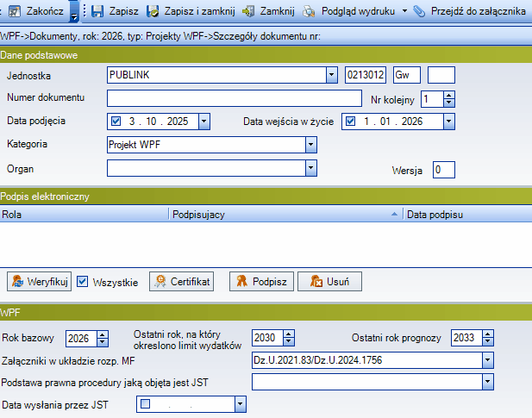Viewport: 532px width, 418px height.
Task: Uncheck the Wszystkie checkbox
Action: tap(83, 282)
